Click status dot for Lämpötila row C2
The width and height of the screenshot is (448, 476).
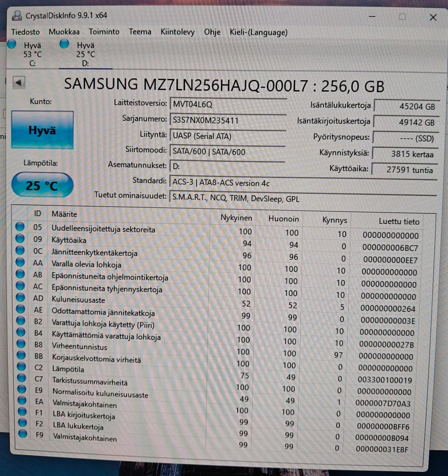click(21, 366)
